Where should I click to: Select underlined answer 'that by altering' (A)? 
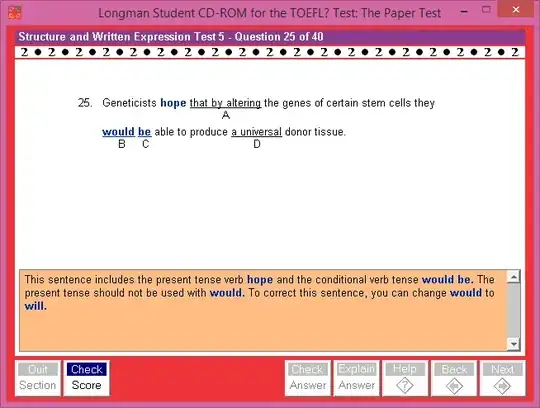[226, 103]
